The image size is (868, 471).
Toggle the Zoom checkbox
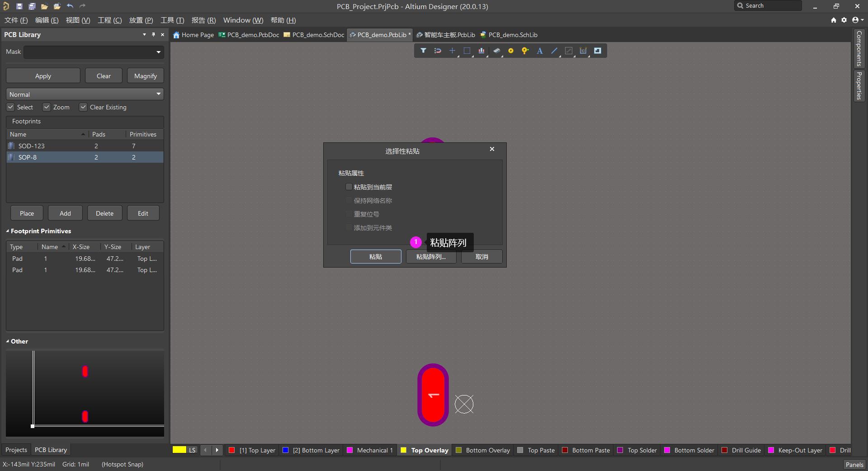coord(47,107)
